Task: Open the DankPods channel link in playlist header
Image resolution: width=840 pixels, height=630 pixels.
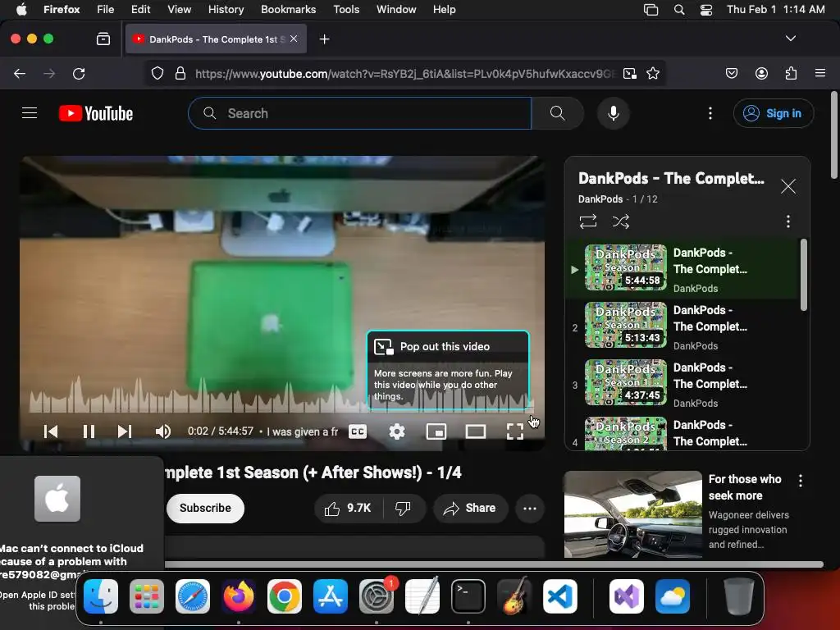Action: click(x=600, y=199)
